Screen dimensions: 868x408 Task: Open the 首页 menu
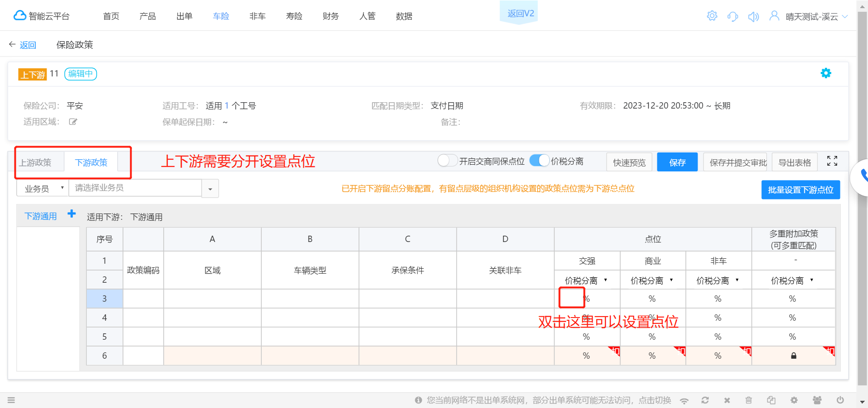pos(111,16)
